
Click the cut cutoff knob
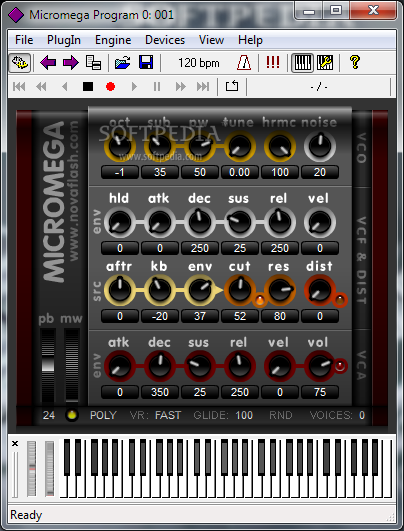240,290
